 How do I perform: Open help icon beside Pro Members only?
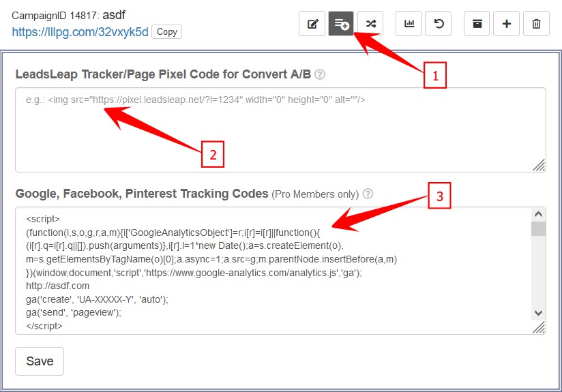point(368,194)
